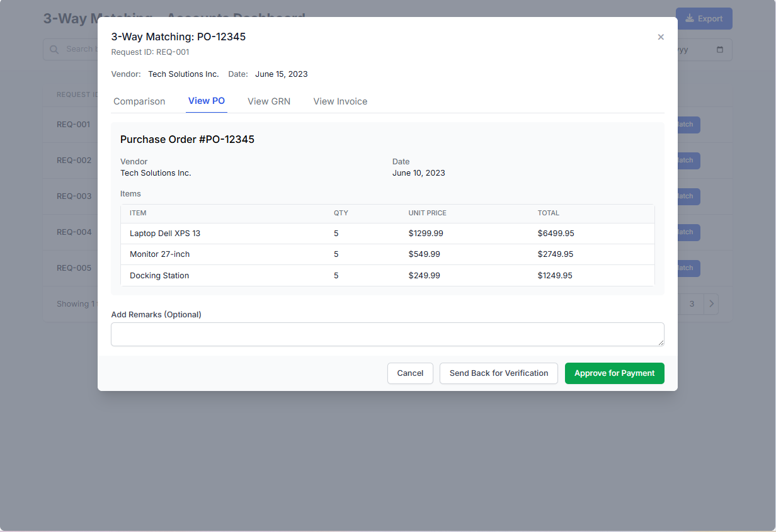Image resolution: width=776 pixels, height=532 pixels.
Task: Click the Monitor 27-inch item cell
Action: (159, 254)
